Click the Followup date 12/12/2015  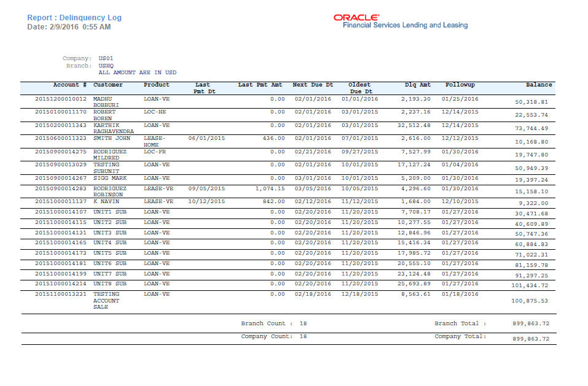tap(460, 138)
